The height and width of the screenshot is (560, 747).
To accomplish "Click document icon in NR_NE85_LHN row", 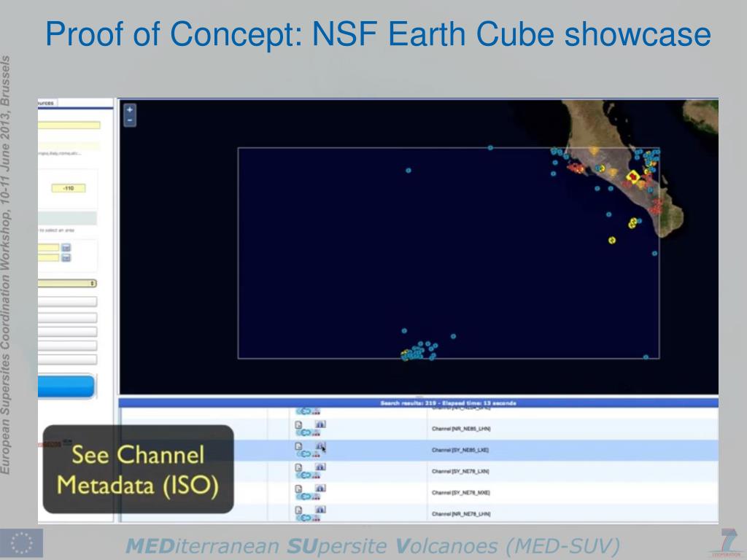I will tap(298, 425).
